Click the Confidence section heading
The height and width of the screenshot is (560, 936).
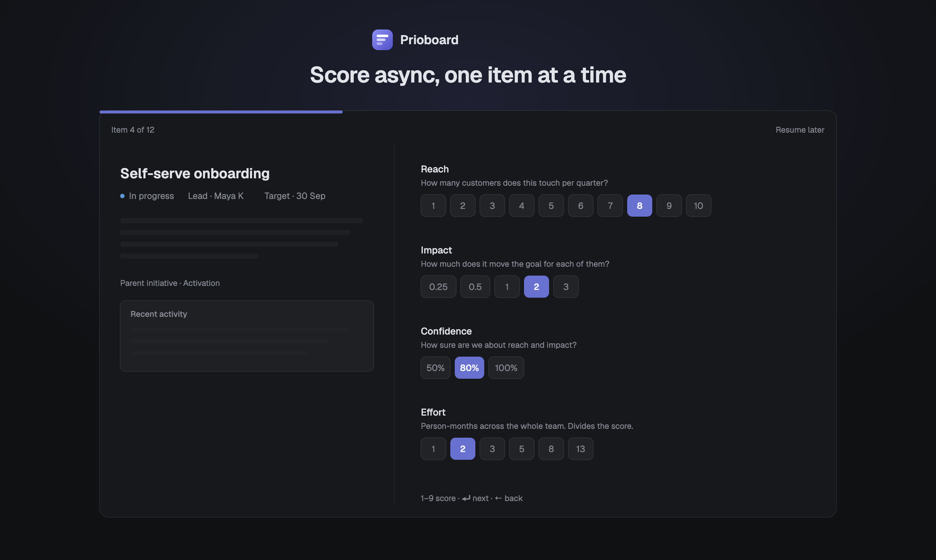point(446,331)
